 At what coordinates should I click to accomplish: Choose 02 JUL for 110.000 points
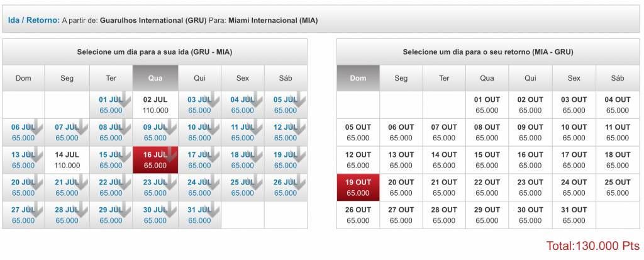pyautogui.click(x=155, y=105)
